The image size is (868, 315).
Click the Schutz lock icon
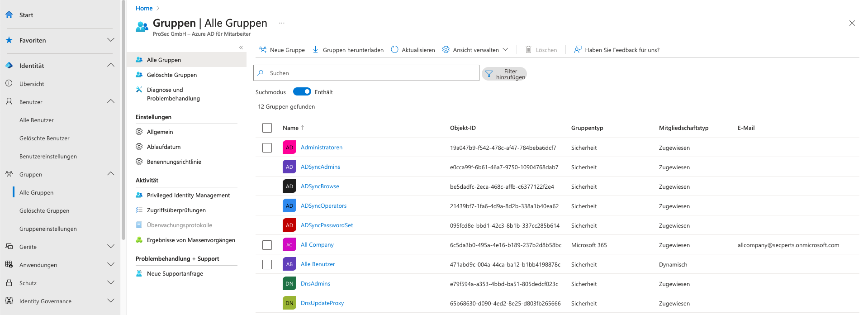click(9, 282)
